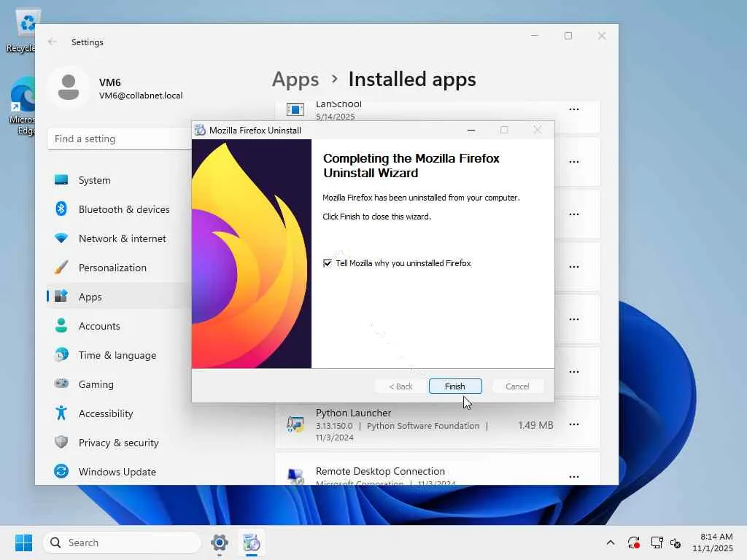Click the Windows Update sync icon
Viewport: 747px width, 560px height.
point(61,471)
